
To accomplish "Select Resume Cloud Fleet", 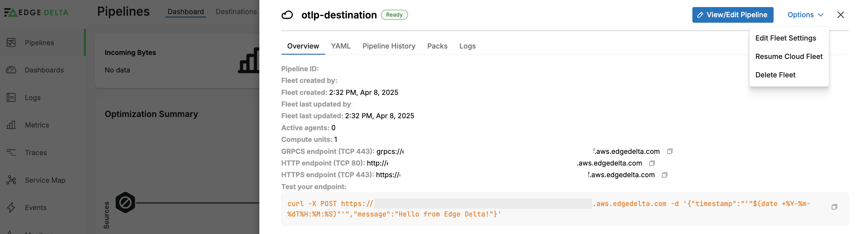I will [x=789, y=57].
